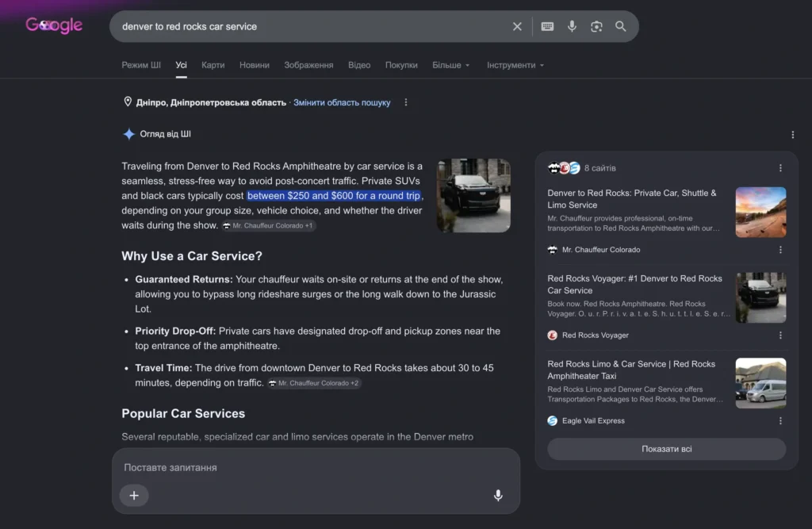812x529 pixels.
Task: Open Red Rocks Voyager SUV thumbnail
Action: coord(760,298)
